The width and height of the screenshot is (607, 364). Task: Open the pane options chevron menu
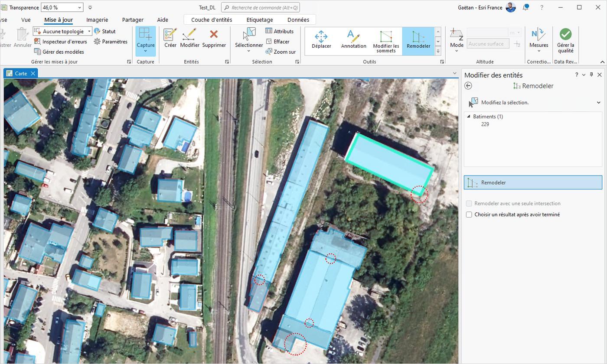584,75
